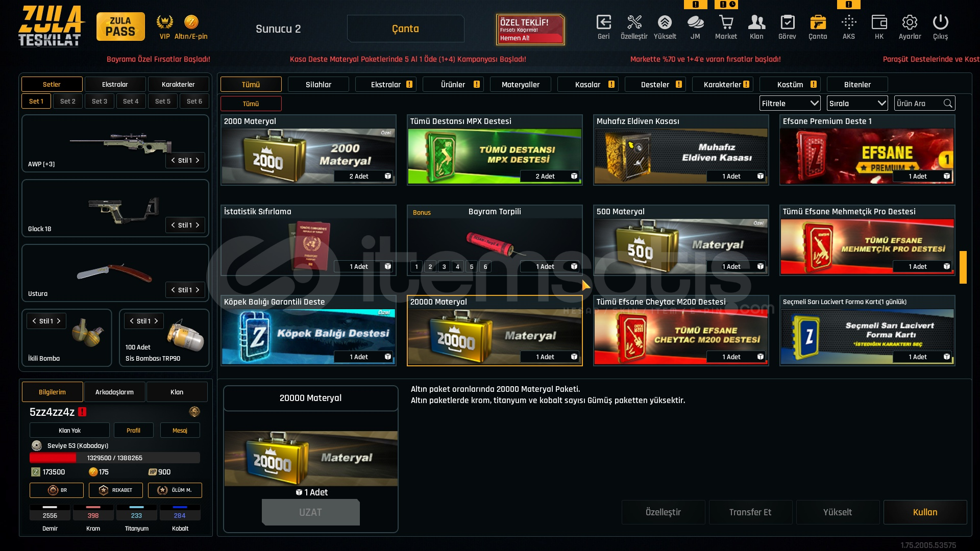This screenshot has width=980, height=551.
Task: Open the Klan icon in top bar
Action: click(x=756, y=22)
